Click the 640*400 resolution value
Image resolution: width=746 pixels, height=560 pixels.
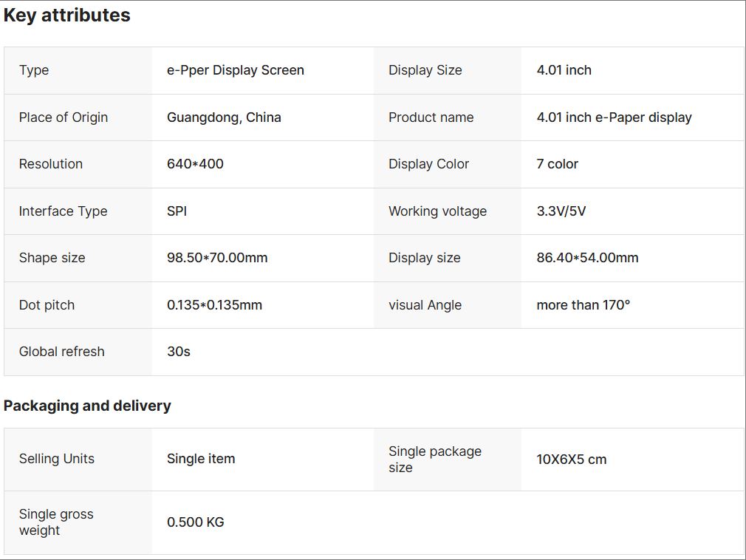(195, 164)
